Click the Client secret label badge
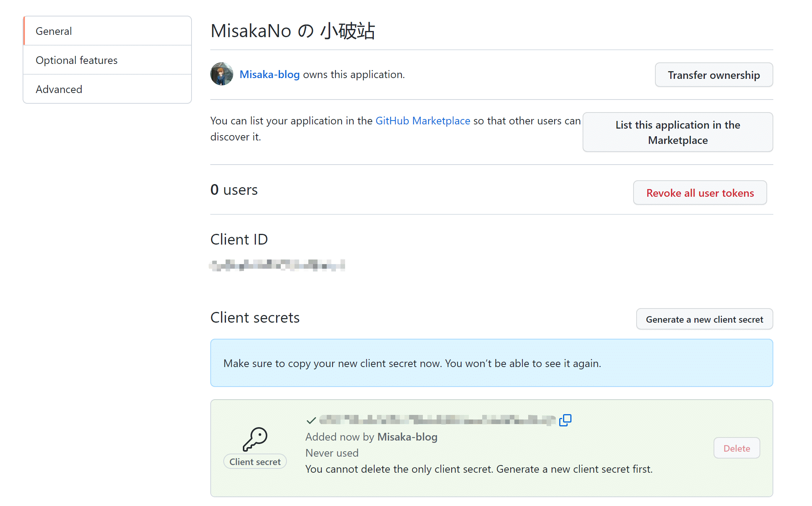Image resolution: width=812 pixels, height=506 pixels. click(255, 462)
